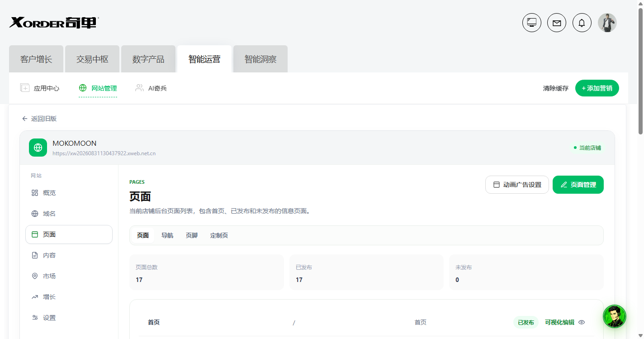Viewport: 644px width, 339px height.
Task: Switch to the 交易中枢 tab
Action: pyautogui.click(x=92, y=59)
